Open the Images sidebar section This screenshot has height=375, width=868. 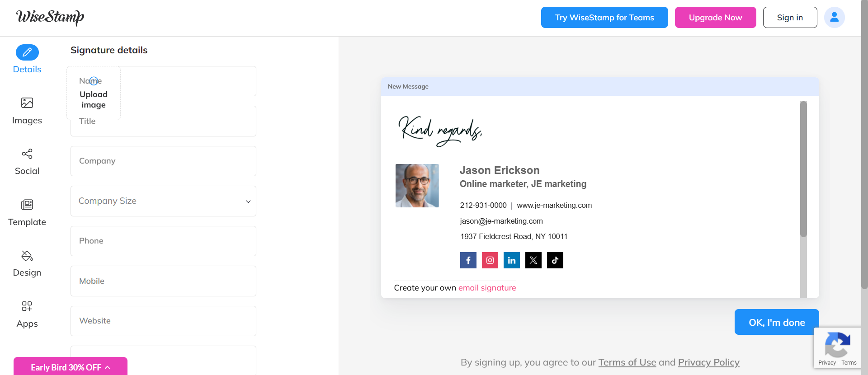coord(27,103)
